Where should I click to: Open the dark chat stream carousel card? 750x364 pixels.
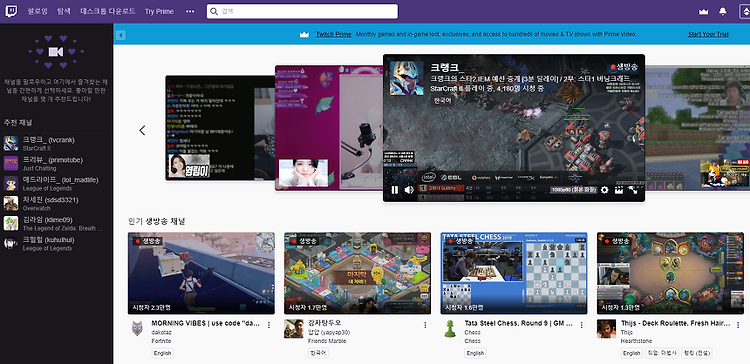[220, 128]
